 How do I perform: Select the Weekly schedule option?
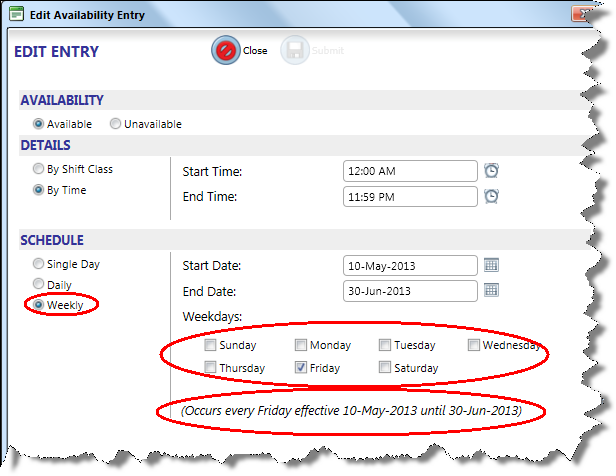point(39,304)
